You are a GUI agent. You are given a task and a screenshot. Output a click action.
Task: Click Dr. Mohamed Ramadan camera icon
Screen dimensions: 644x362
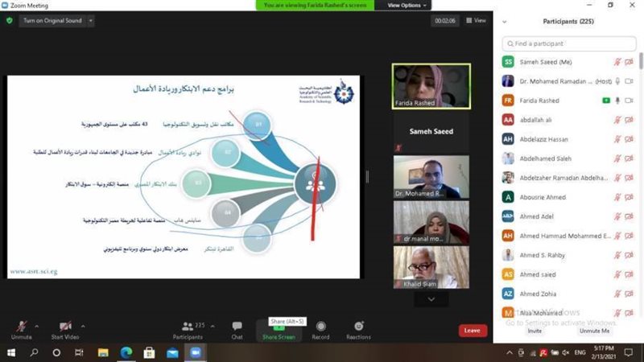pyautogui.click(x=629, y=81)
